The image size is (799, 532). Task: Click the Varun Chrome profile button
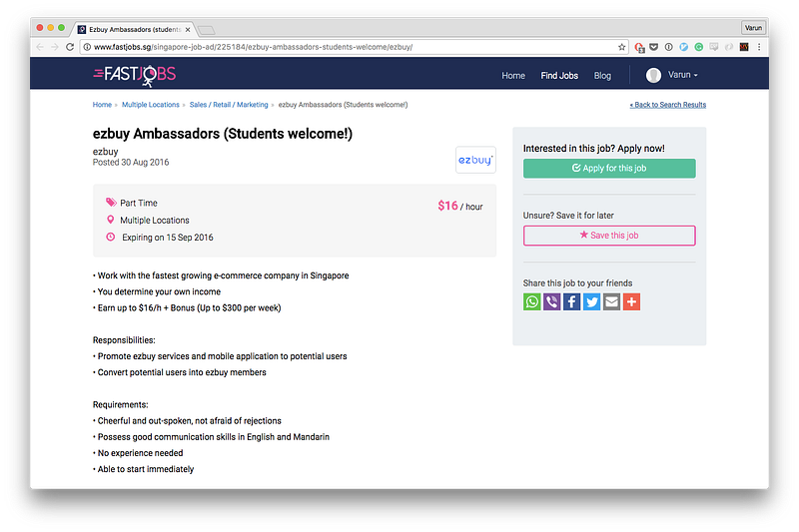[x=753, y=28]
